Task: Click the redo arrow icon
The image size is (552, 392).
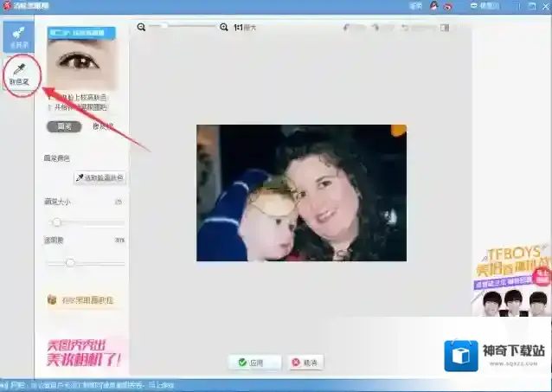Action: coord(377,28)
